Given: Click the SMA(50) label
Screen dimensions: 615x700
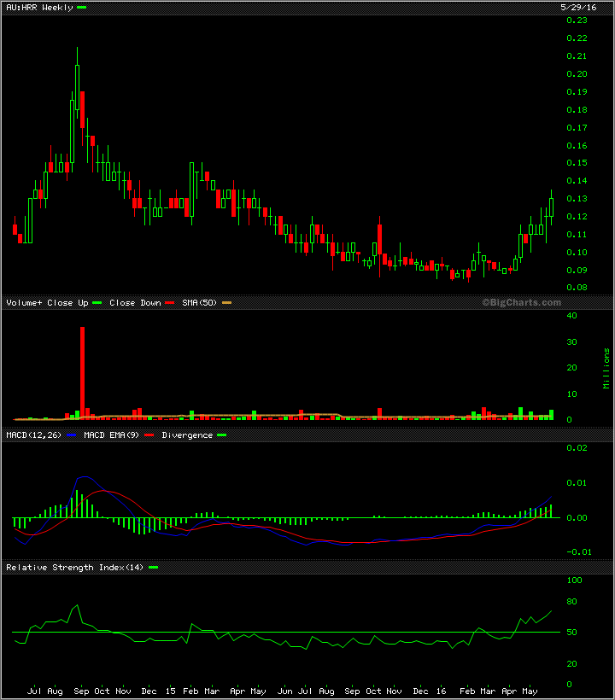Looking at the screenshot, I should click(199, 303).
